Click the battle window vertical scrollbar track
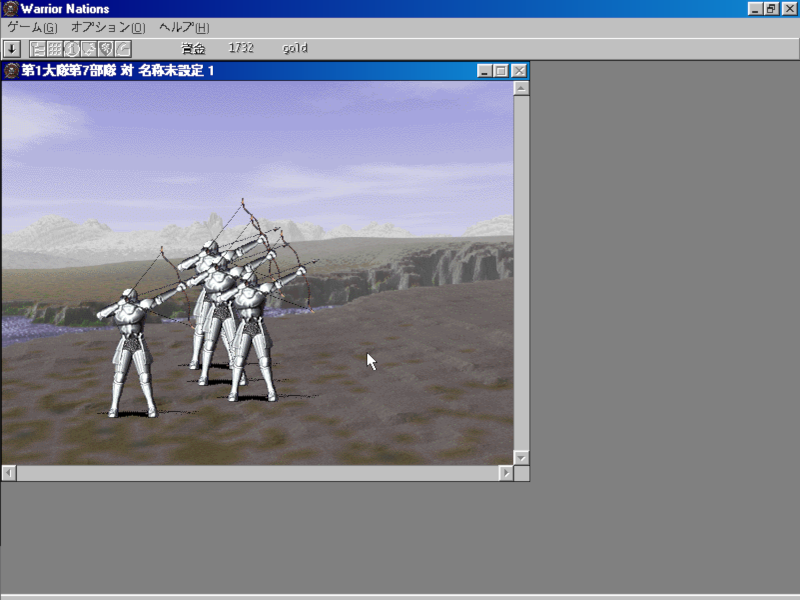This screenshot has width=800, height=600. (x=521, y=273)
